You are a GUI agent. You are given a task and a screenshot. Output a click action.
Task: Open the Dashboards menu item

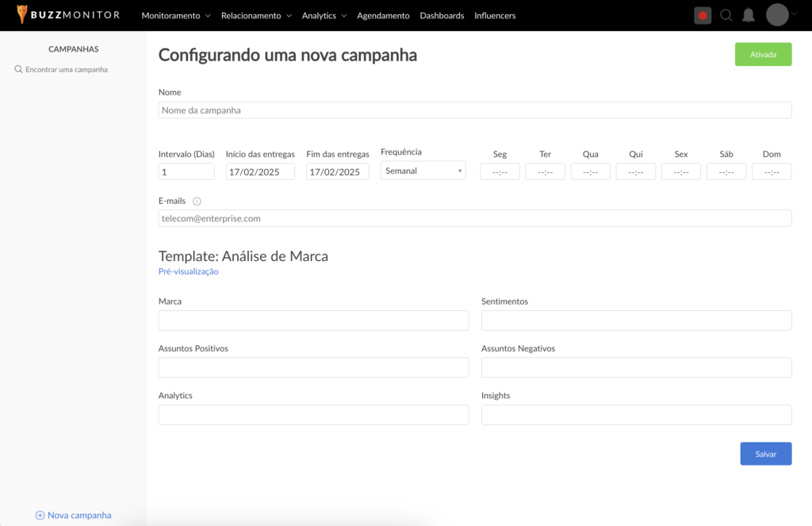point(442,16)
